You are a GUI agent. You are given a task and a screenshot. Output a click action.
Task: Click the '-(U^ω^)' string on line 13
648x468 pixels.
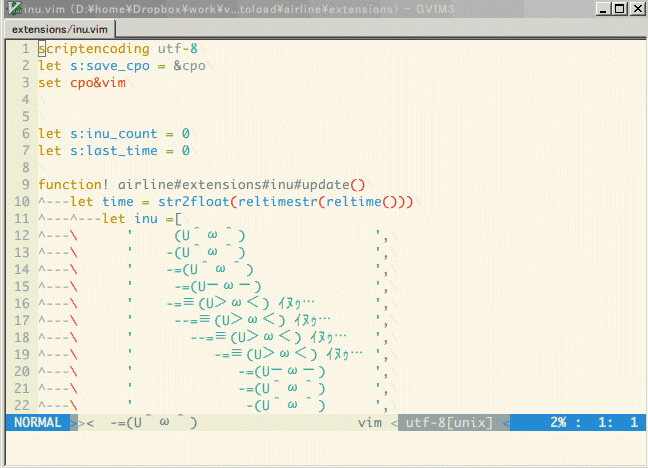coord(206,252)
